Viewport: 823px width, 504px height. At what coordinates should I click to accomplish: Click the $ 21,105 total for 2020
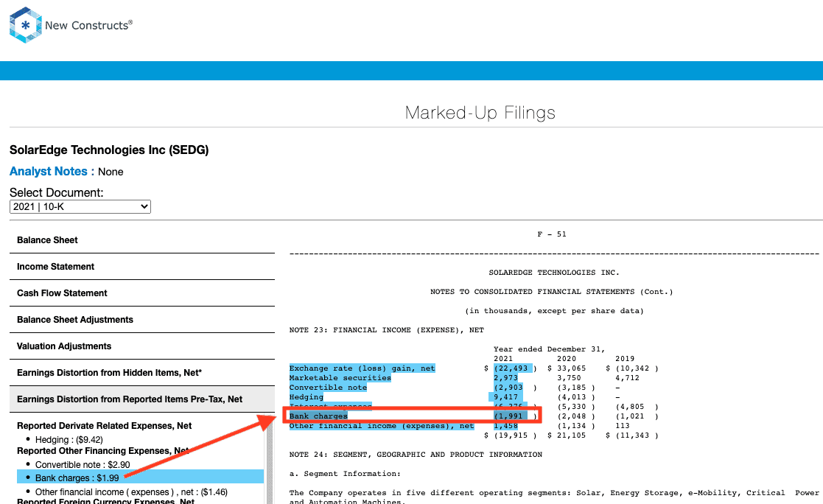[x=567, y=435]
